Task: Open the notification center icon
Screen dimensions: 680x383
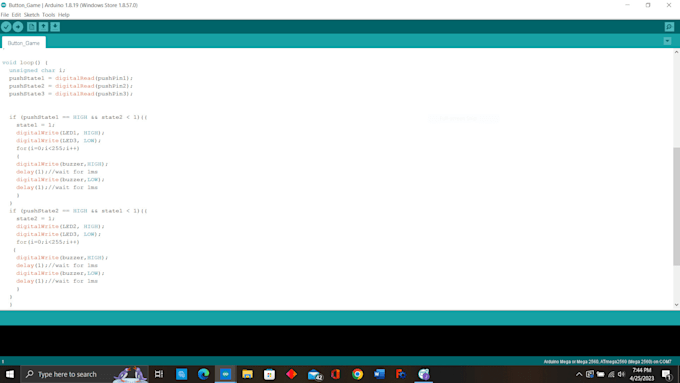Action: (667, 374)
